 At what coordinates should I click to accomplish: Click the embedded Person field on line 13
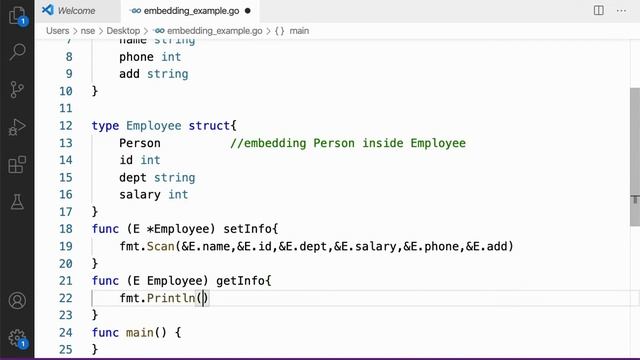[x=140, y=143]
